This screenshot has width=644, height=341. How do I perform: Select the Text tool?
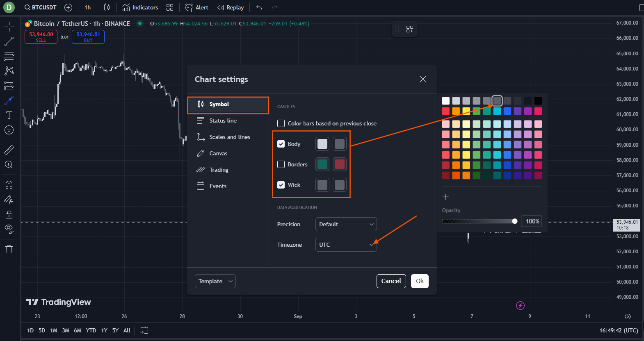(9, 115)
